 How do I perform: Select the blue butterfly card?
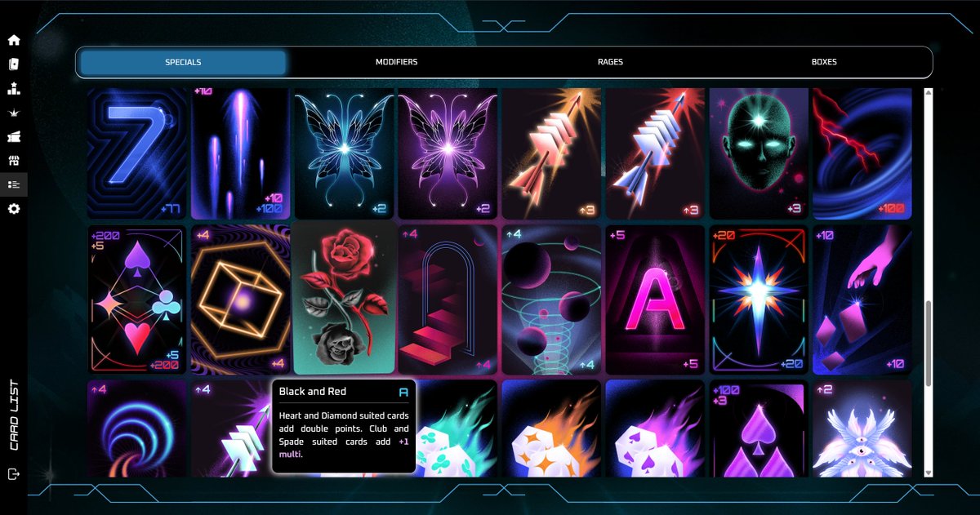[345, 153]
